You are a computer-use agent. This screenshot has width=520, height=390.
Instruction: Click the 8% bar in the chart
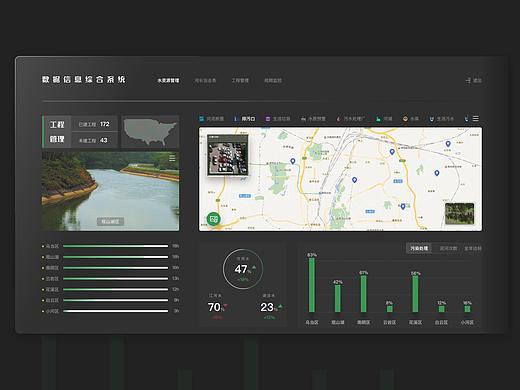point(389,309)
